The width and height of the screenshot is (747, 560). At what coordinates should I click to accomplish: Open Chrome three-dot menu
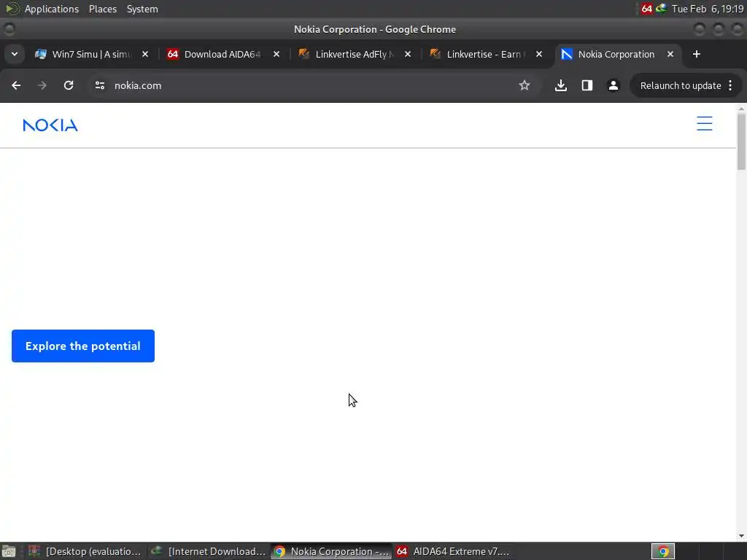pyautogui.click(x=730, y=86)
